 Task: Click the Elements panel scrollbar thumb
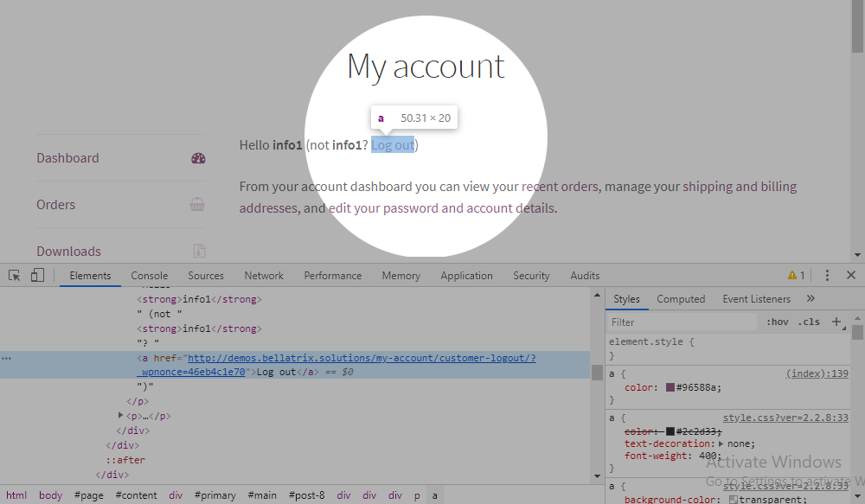point(596,373)
